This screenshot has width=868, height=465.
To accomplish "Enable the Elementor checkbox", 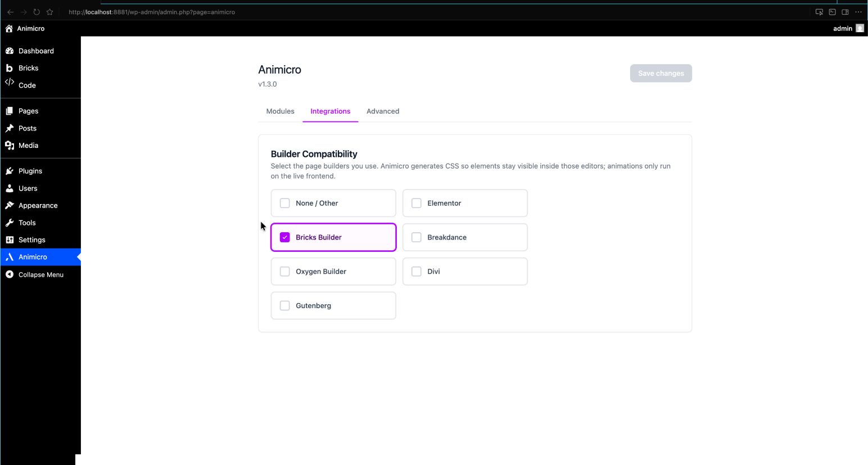I will click(x=417, y=203).
